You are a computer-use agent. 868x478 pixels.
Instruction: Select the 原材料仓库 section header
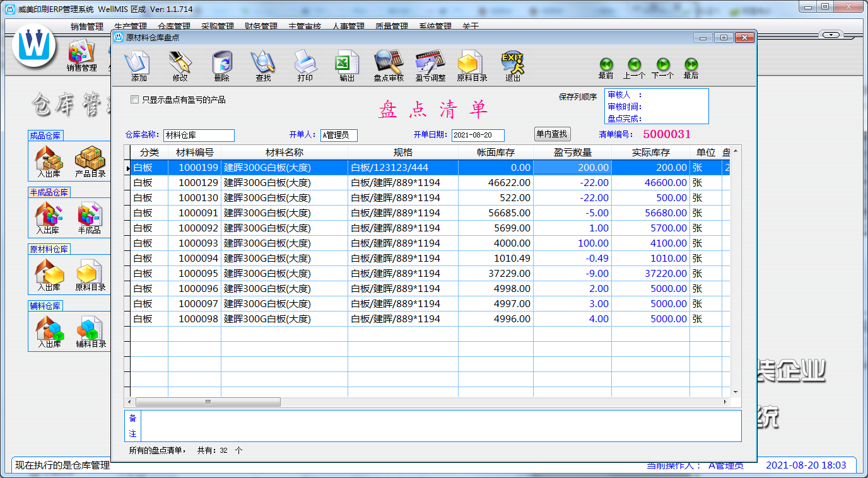coord(49,249)
